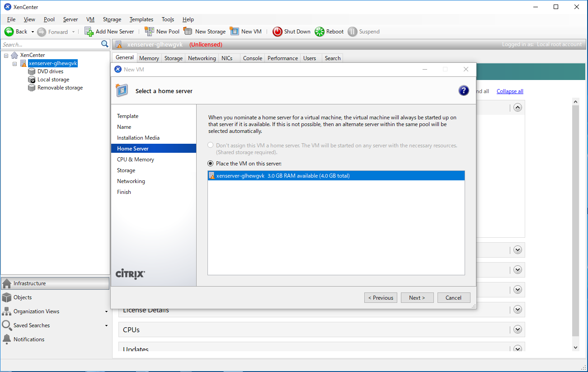Click the Back arrow icon in toolbar
Screen dimensions: 588x372
[9, 32]
